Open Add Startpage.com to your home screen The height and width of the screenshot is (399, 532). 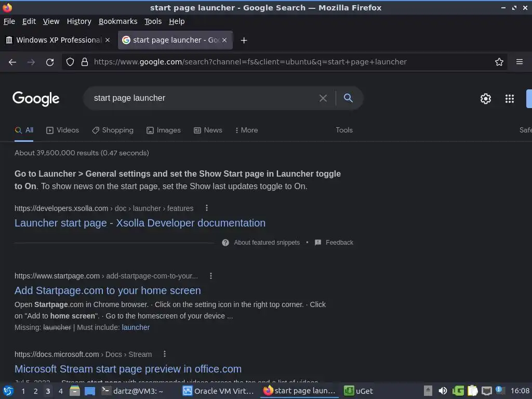(108, 290)
